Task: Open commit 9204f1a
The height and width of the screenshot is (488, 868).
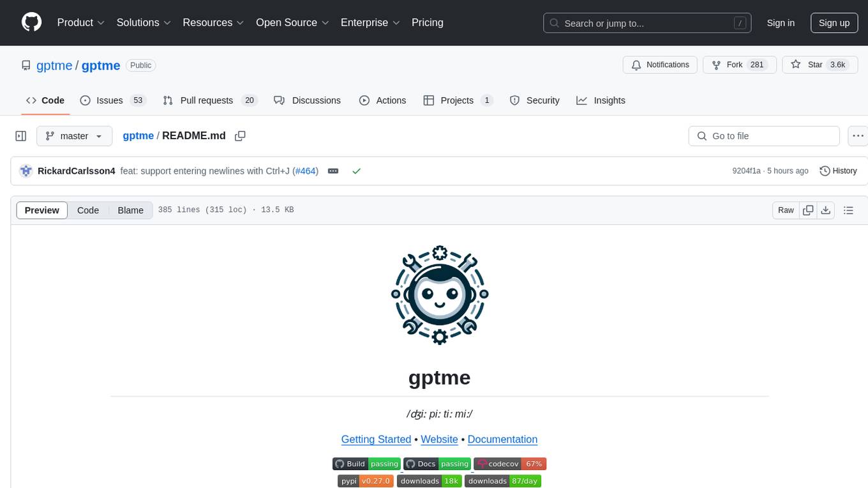Action: [x=746, y=171]
